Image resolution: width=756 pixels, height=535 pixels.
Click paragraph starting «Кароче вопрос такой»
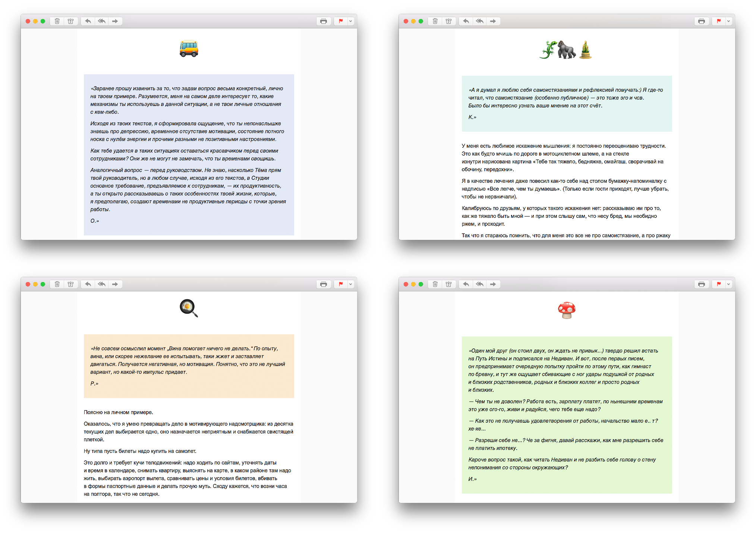(562, 464)
